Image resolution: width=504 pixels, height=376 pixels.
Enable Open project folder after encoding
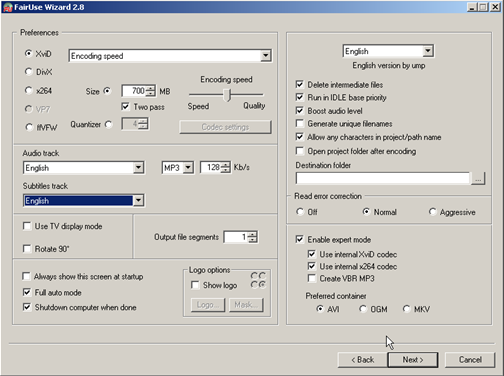pos(300,151)
